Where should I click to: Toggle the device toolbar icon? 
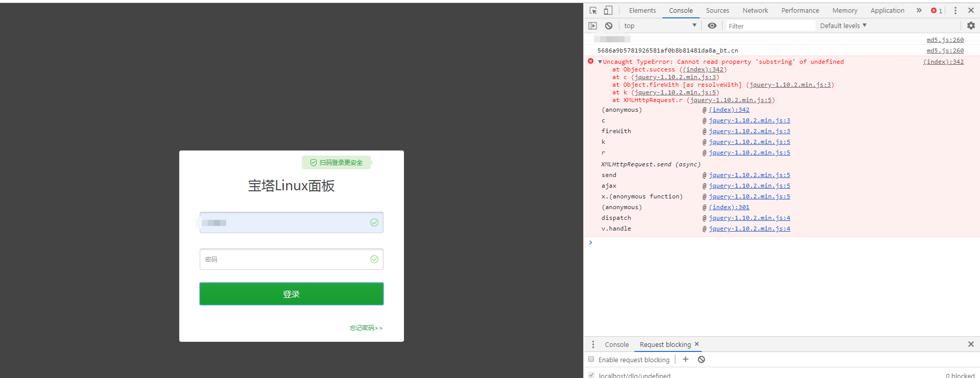[x=608, y=11]
